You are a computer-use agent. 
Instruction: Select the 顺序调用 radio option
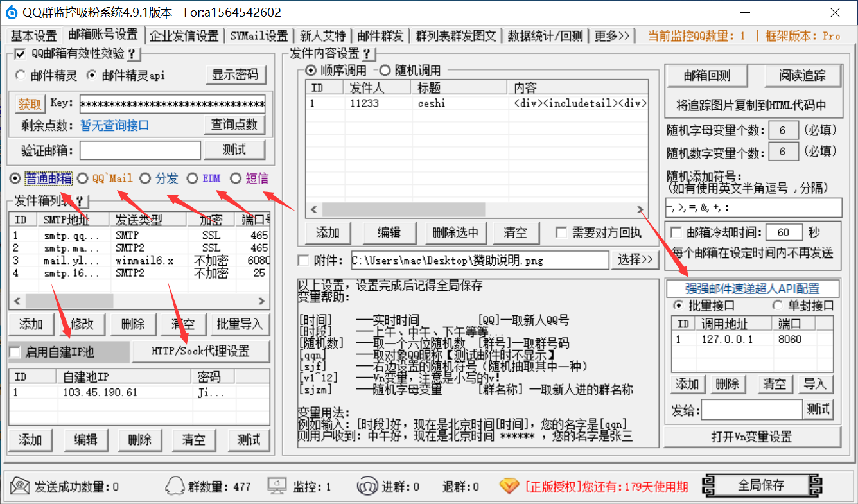(x=311, y=70)
